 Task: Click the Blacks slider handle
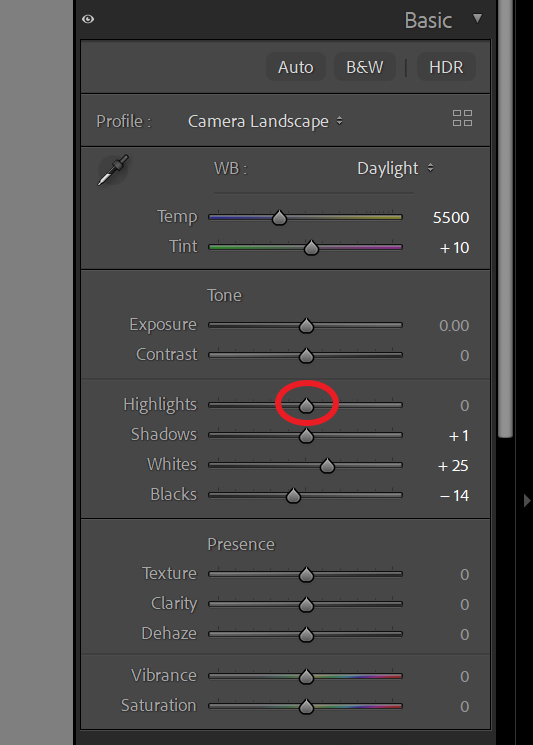[294, 496]
